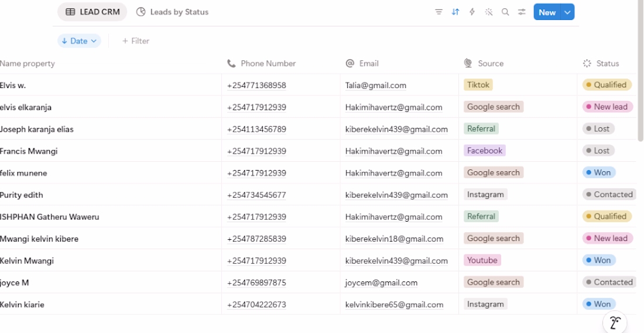Open the Purity edith row name
The image size is (644, 333).
[21, 195]
